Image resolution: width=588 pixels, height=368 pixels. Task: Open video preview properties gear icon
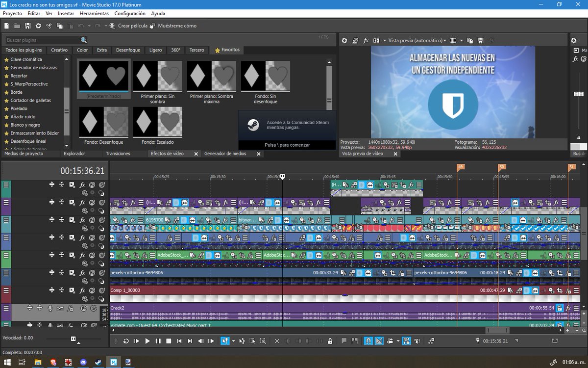tap(344, 40)
